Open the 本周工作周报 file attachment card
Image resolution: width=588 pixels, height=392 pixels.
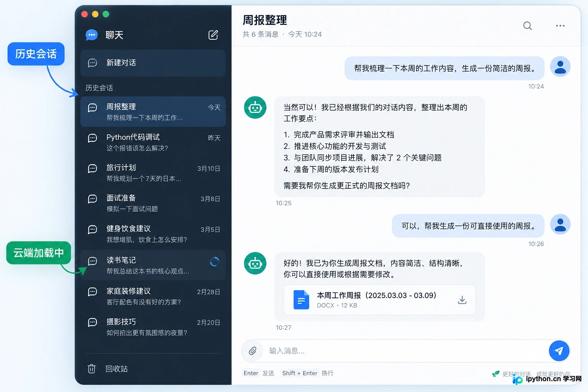(379, 300)
